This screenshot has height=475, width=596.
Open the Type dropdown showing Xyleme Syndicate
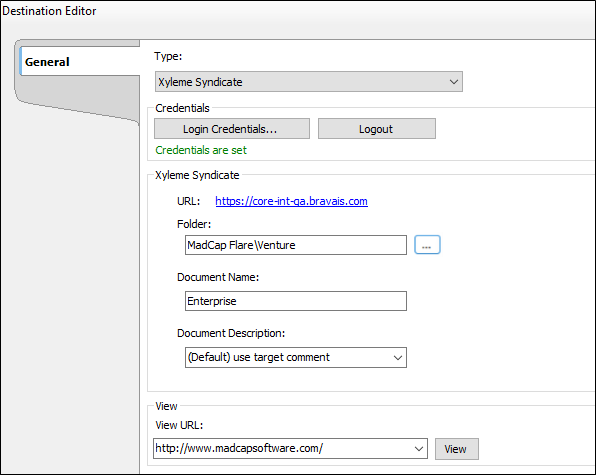[x=309, y=82]
